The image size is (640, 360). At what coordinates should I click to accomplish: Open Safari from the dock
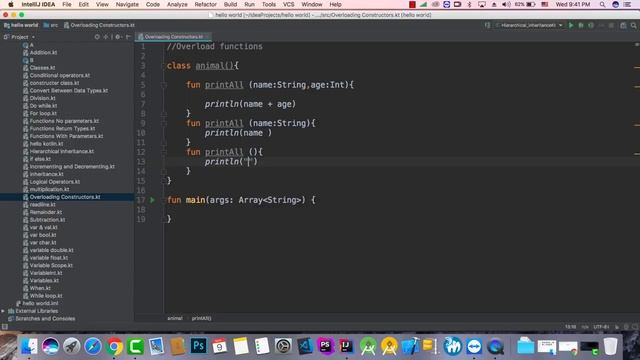click(93, 347)
